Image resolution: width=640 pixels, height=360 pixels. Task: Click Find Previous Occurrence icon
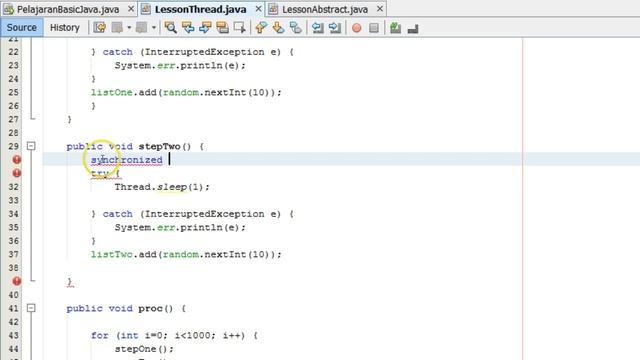coord(188,28)
